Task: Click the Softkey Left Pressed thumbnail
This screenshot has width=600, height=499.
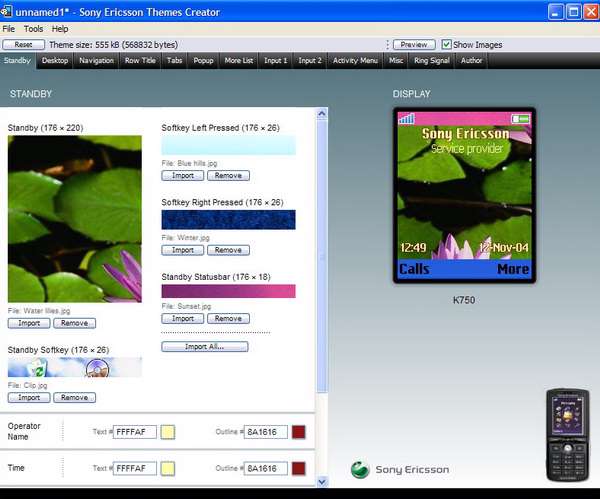Action: [x=228, y=145]
